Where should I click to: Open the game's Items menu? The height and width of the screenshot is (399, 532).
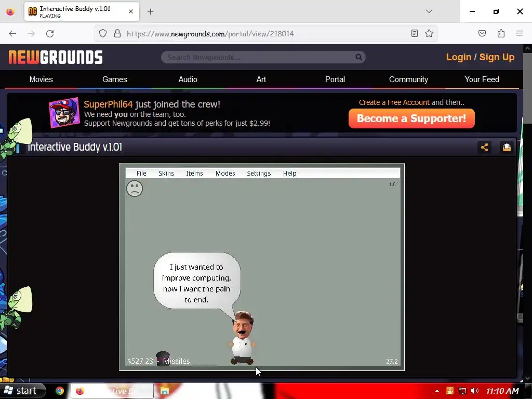(194, 174)
